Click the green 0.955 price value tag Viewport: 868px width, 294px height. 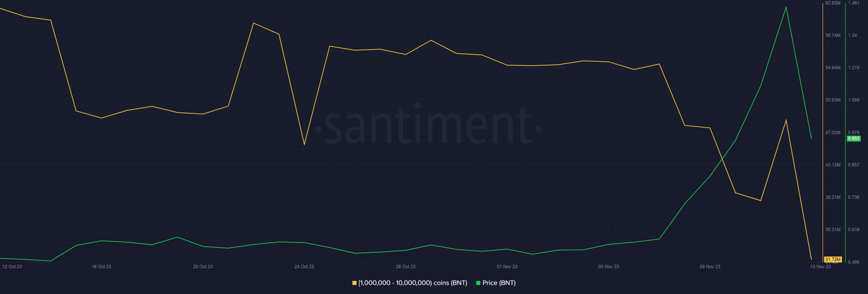tap(853, 138)
